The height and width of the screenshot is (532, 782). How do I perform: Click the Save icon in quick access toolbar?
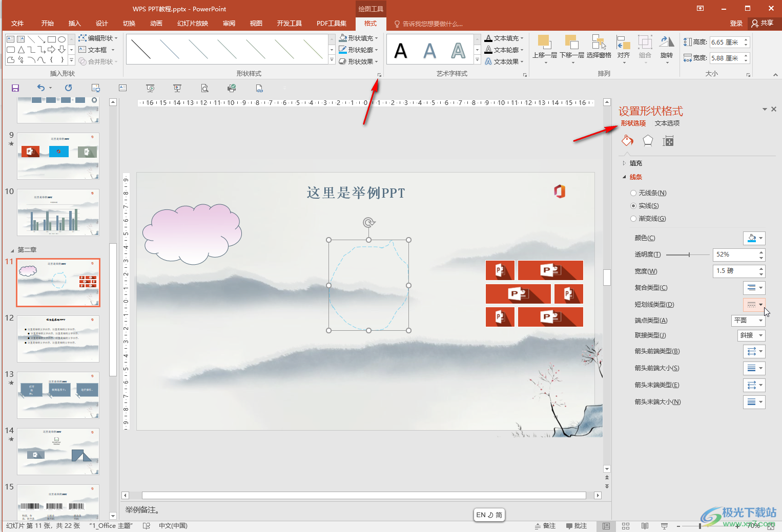[15, 88]
